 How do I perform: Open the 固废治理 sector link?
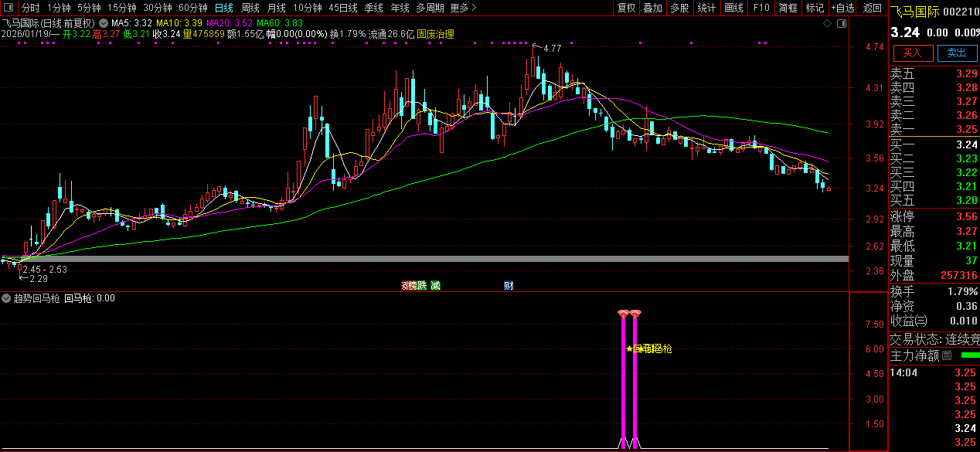435,34
